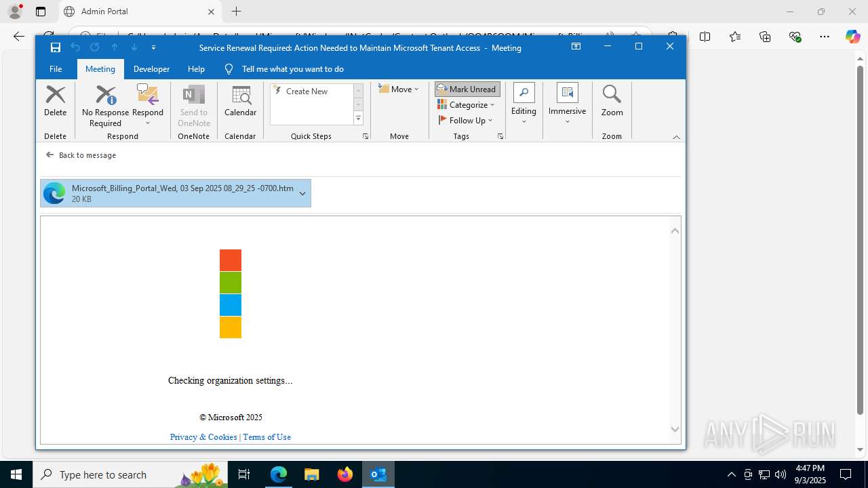Open Customize Quick Access Toolbar dropdown
The image size is (868, 488).
pyautogui.click(x=153, y=47)
